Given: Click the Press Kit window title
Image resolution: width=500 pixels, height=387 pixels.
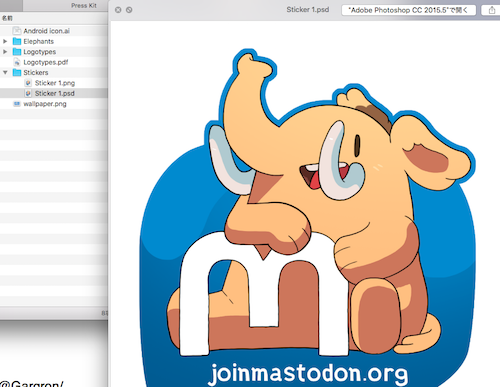Looking at the screenshot, I should (84, 6).
